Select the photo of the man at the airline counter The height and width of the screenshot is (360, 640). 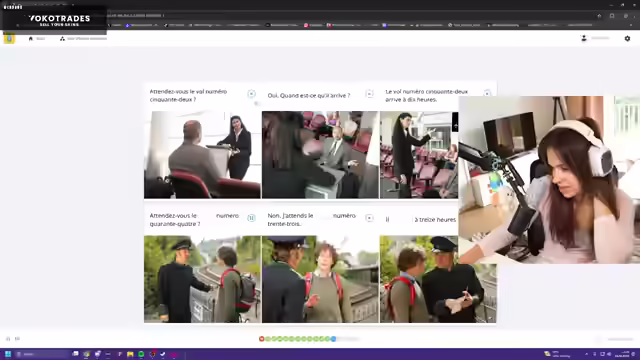[202, 155]
